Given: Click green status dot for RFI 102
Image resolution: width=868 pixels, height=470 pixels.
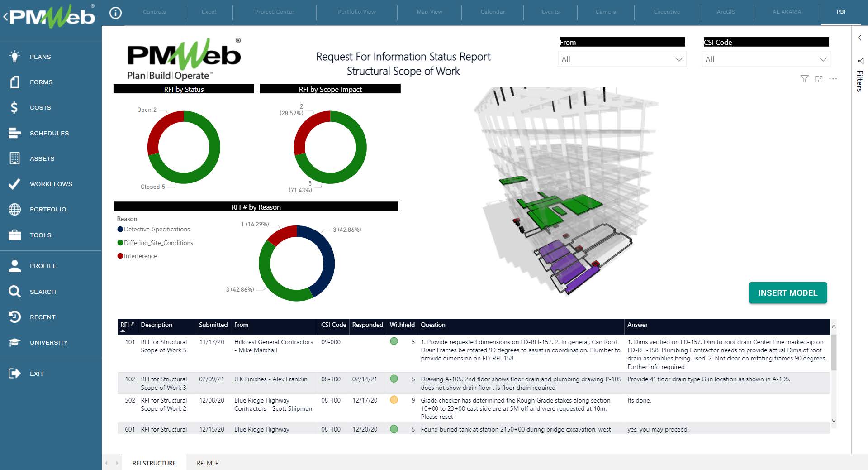Looking at the screenshot, I should click(394, 379).
